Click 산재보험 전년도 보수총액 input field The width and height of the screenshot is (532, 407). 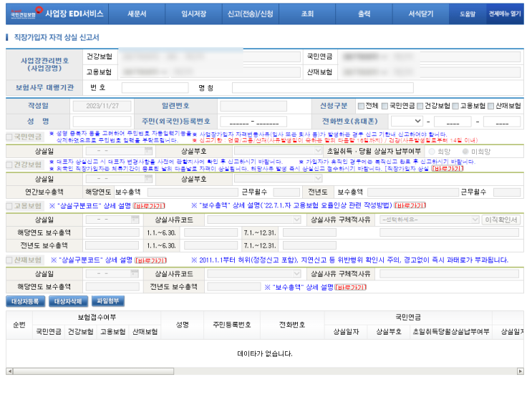[x=233, y=287]
